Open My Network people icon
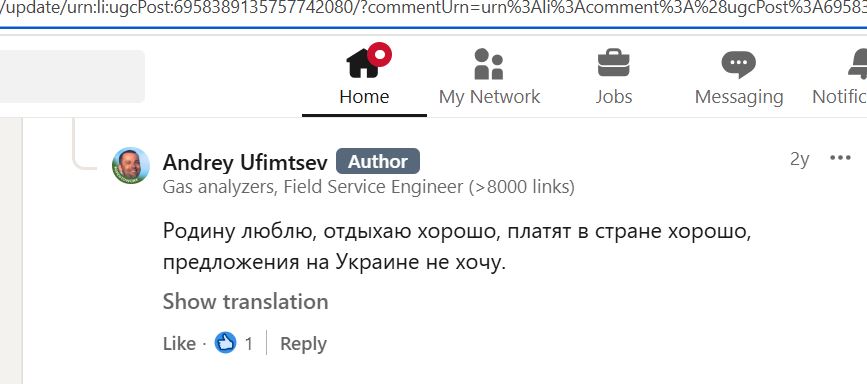This screenshot has height=384, width=867. click(x=489, y=64)
